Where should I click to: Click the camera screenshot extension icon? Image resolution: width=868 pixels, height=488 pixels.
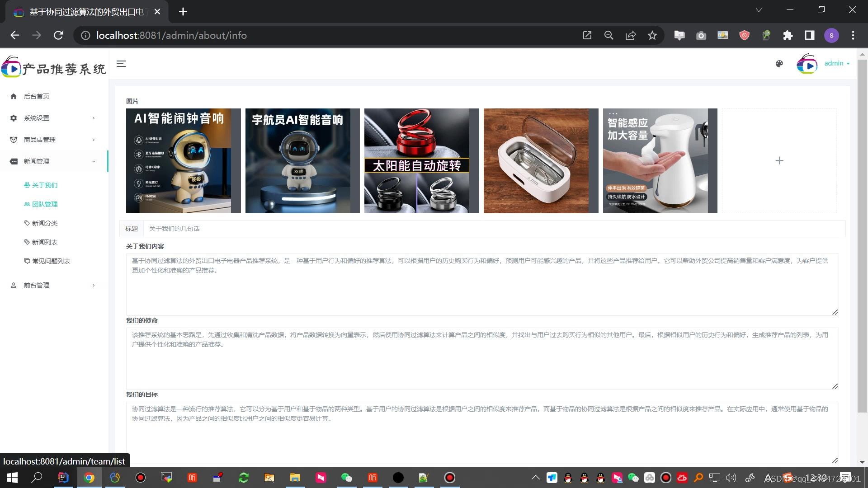pyautogui.click(x=701, y=35)
